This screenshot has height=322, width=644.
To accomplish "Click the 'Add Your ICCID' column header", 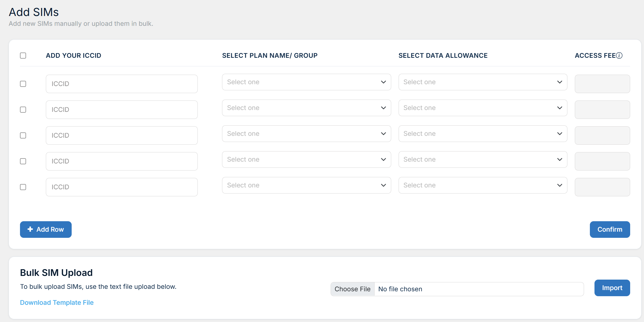I will (x=74, y=56).
